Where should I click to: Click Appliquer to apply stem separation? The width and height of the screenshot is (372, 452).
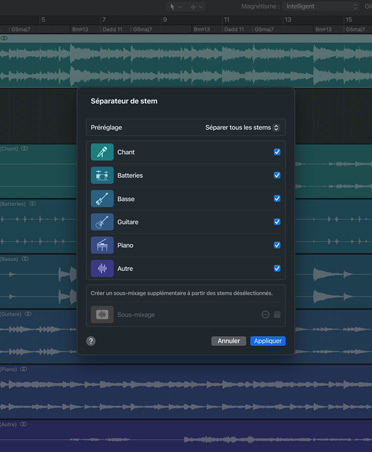(268, 341)
